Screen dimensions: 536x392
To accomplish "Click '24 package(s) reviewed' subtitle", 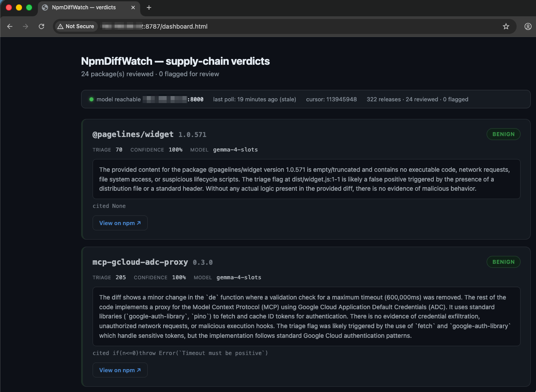I will coord(117,74).
